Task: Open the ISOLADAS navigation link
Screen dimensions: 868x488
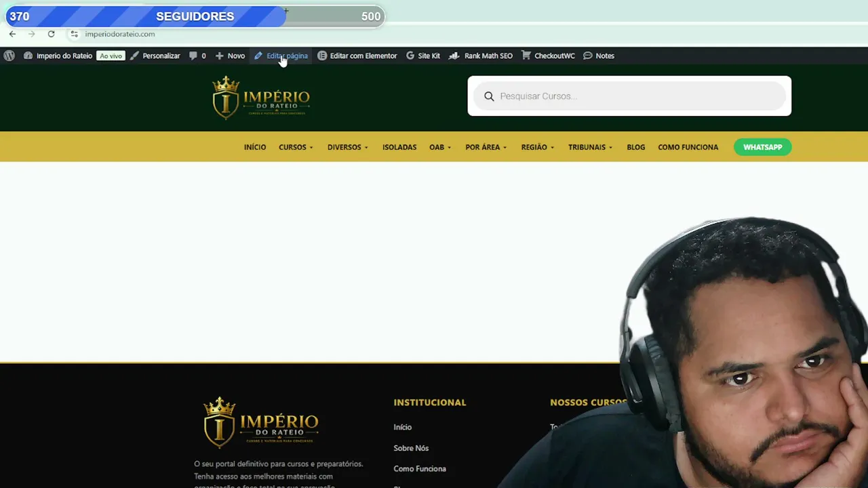Action: click(399, 147)
